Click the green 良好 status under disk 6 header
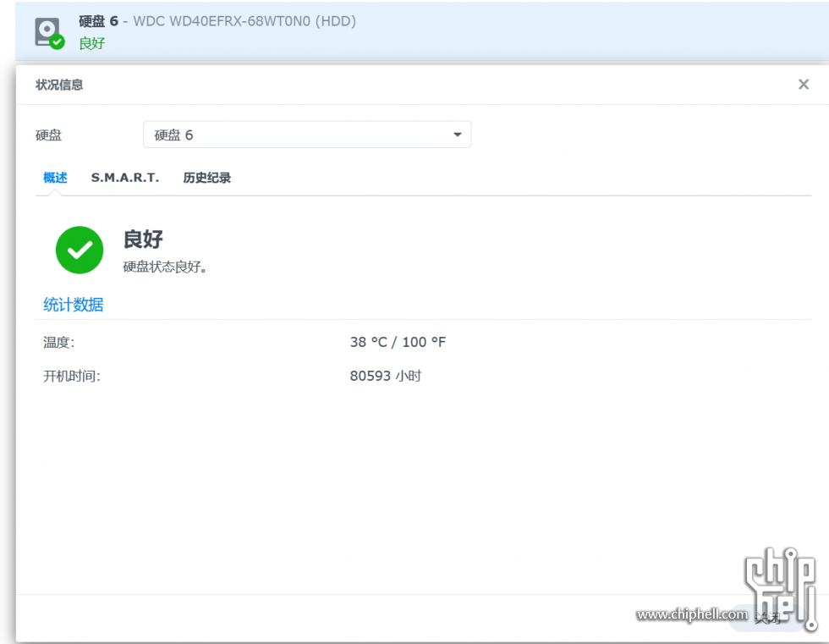Screen dimensions: 829x644 [x=92, y=43]
